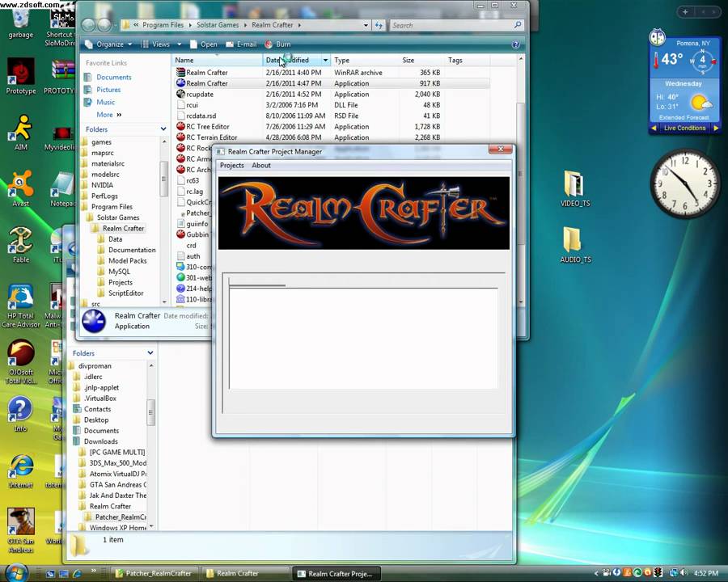Select the Realm Crafter Application file

point(206,83)
